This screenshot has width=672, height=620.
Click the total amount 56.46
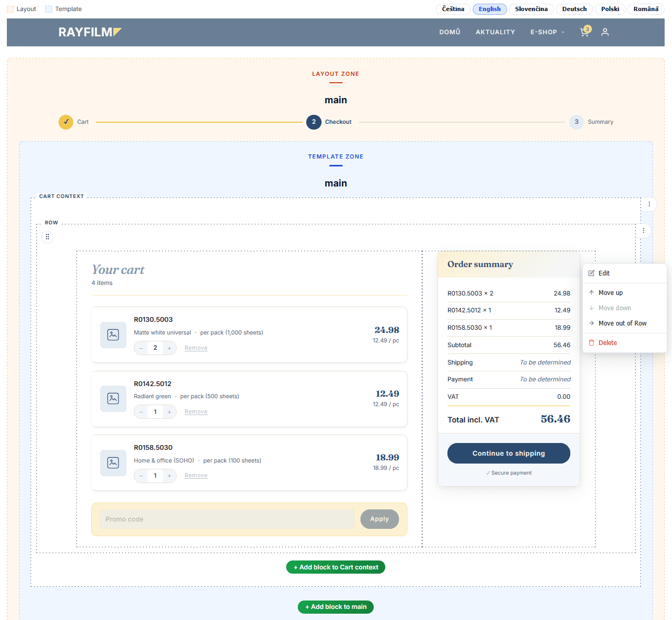coord(556,419)
